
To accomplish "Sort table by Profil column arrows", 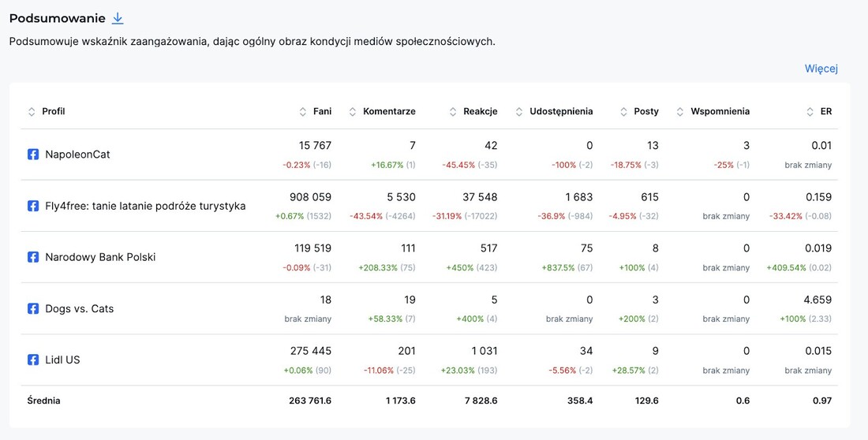I will tap(32, 112).
